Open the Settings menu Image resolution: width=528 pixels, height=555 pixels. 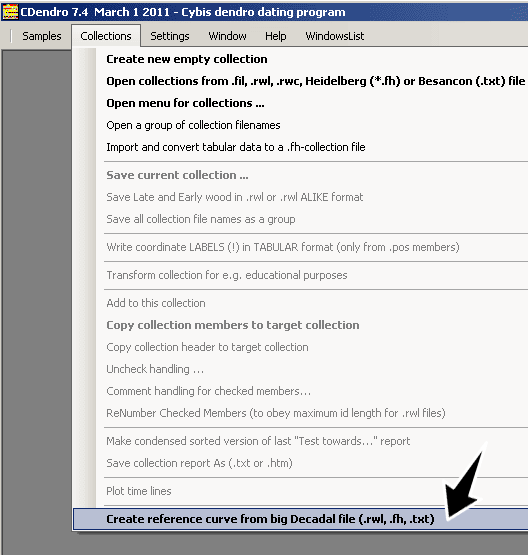tap(170, 36)
